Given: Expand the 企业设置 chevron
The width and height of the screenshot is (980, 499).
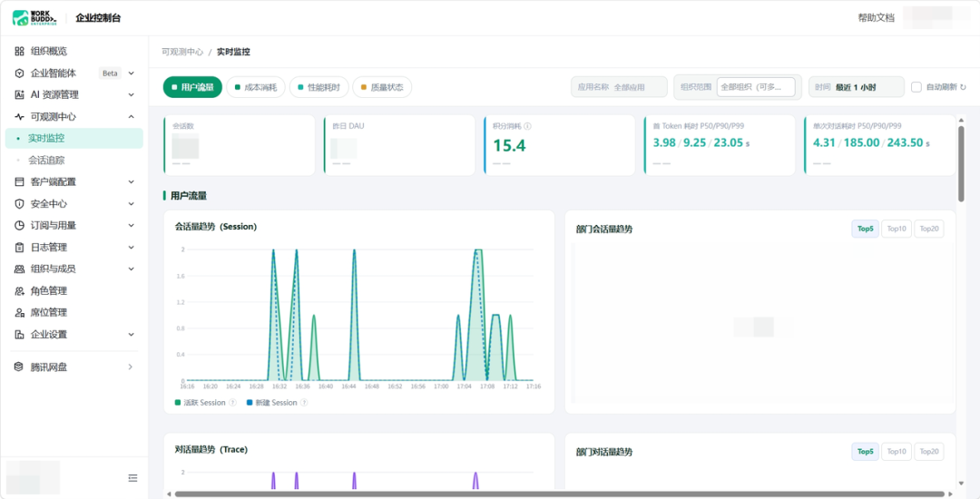Looking at the screenshot, I should click(132, 334).
